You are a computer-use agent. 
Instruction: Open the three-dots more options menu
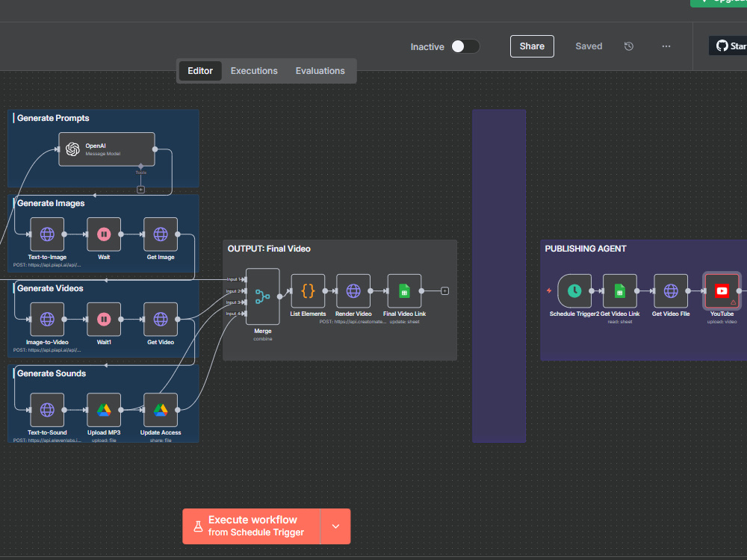point(666,46)
